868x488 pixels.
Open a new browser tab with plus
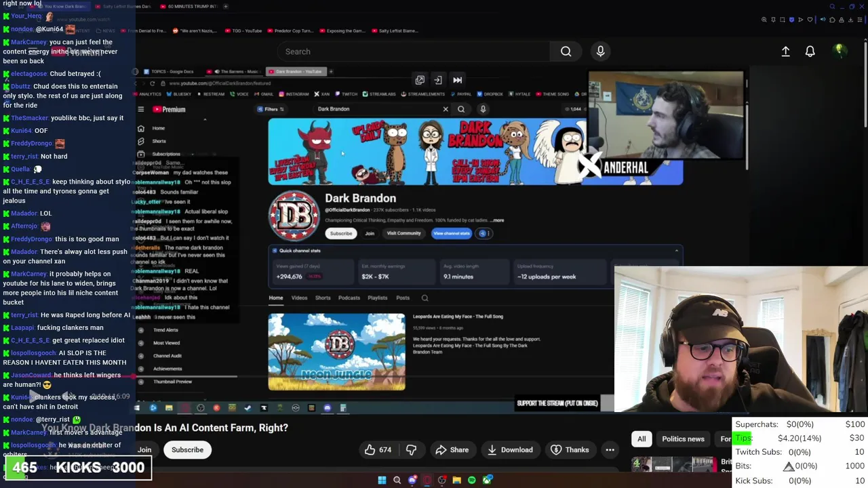[226, 6]
